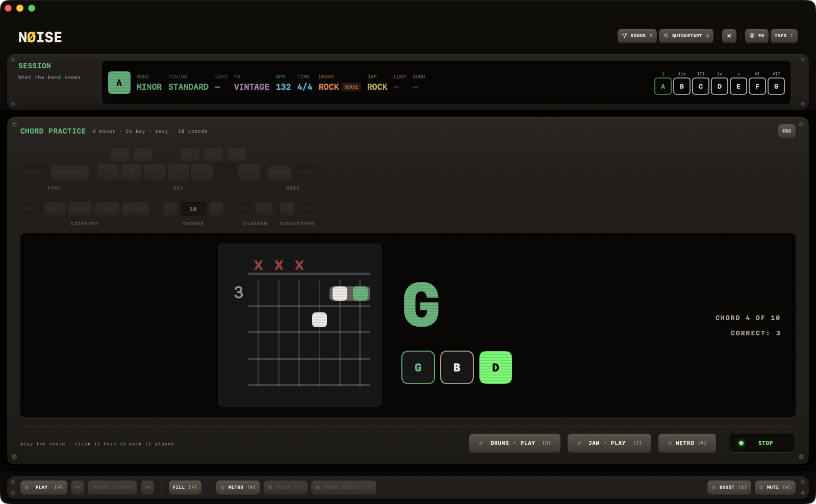Image resolution: width=816 pixels, height=504 pixels.
Task: Select the Triads chord category
Action: (135, 208)
